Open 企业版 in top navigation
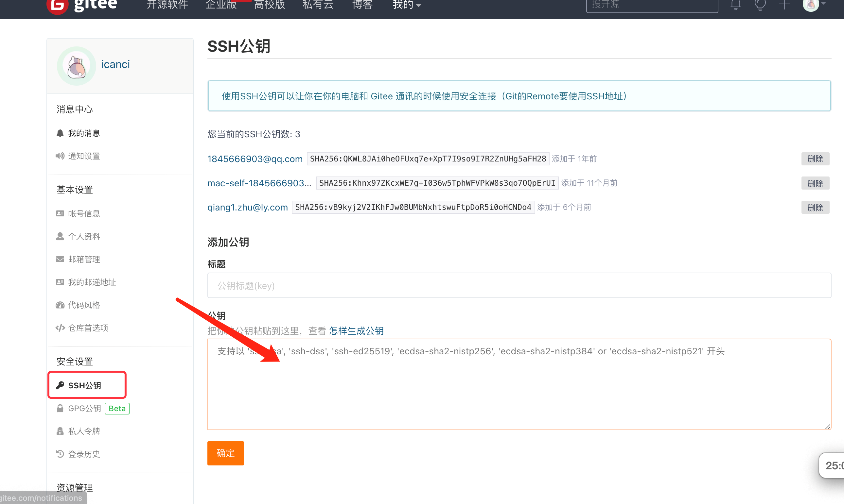The image size is (844, 504). 221,5
